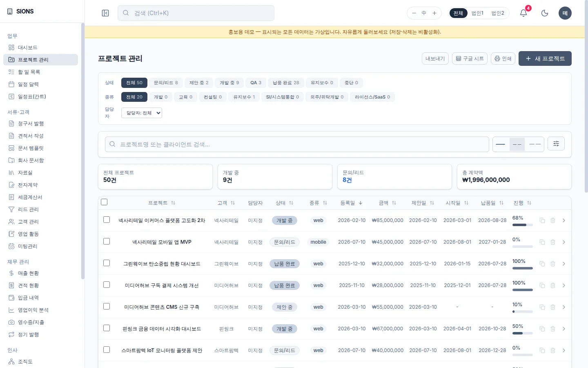This screenshot has width=588, height=368.
Task: Duplicate 미디어허브 콘텐츠 CMS 신규 구축 row
Action: click(542, 307)
